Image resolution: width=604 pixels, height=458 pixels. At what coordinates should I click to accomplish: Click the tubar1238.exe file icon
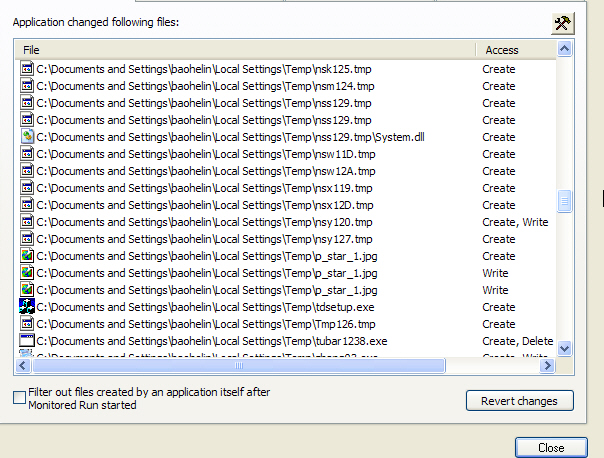tap(28, 341)
